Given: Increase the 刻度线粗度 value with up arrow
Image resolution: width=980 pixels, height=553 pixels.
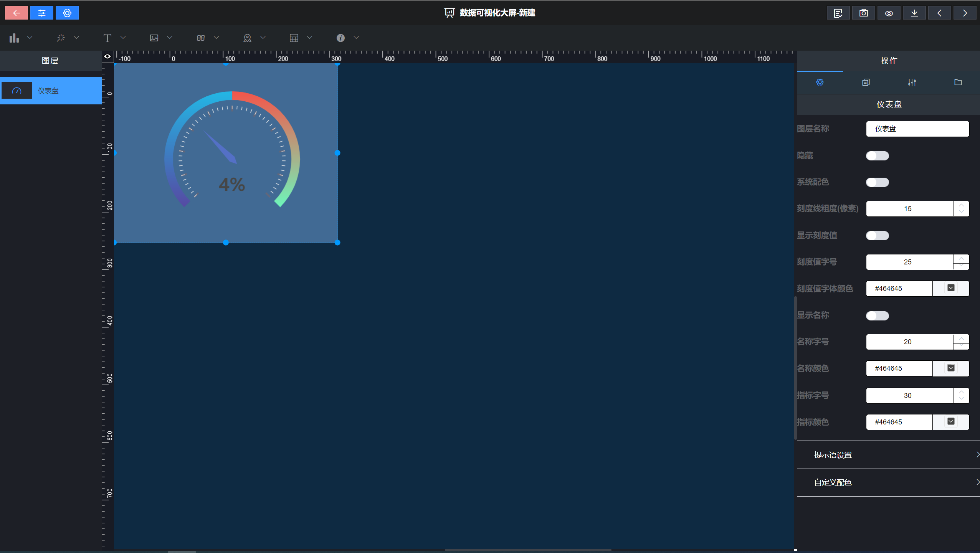Looking at the screenshot, I should point(961,205).
